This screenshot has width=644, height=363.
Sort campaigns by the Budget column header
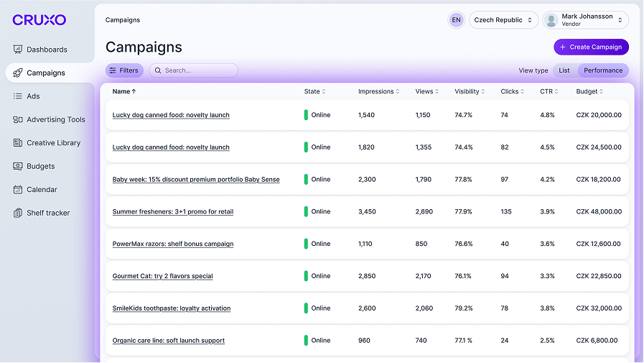[589, 91]
